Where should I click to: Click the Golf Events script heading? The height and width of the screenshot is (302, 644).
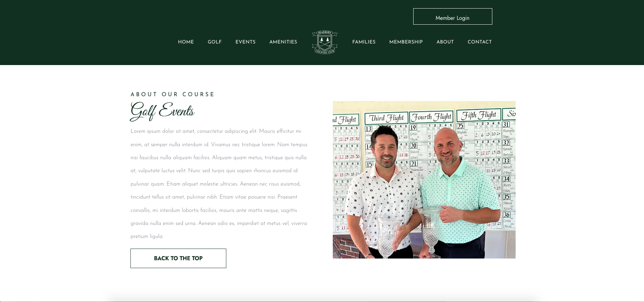[162, 111]
